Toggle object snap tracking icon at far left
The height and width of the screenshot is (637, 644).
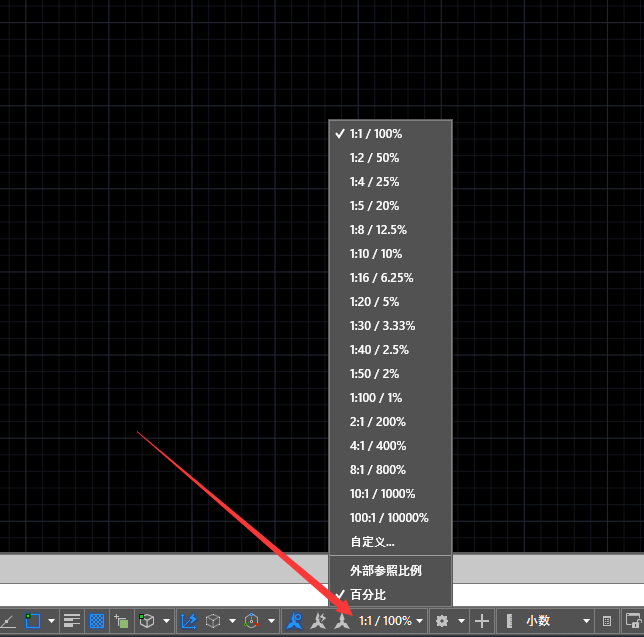click(x=8, y=621)
